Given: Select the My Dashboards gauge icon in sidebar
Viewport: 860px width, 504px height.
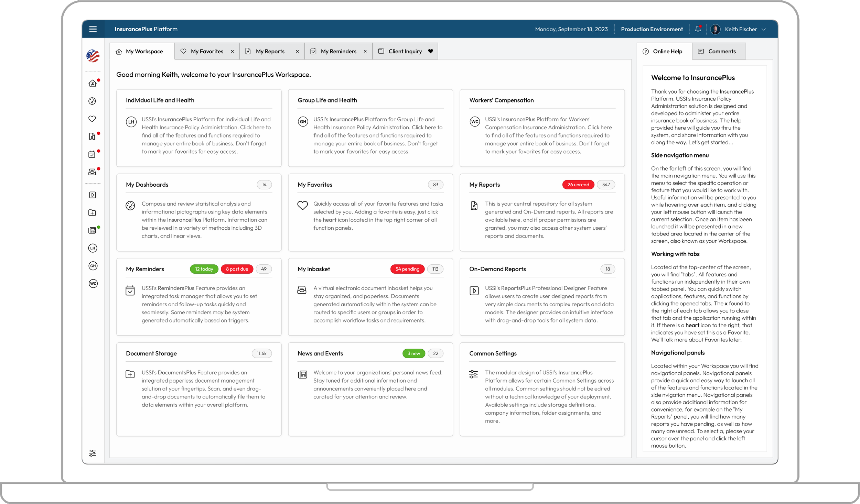Looking at the screenshot, I should (x=92, y=101).
